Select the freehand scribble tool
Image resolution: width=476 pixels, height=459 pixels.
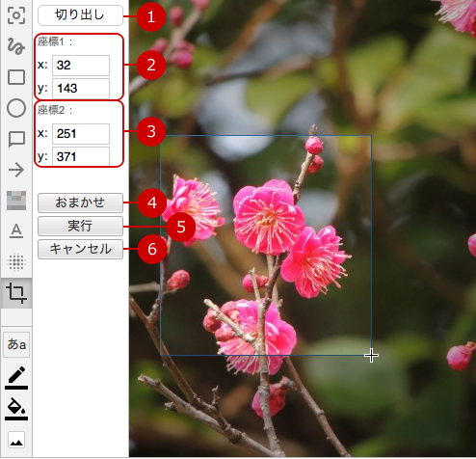(x=16, y=46)
